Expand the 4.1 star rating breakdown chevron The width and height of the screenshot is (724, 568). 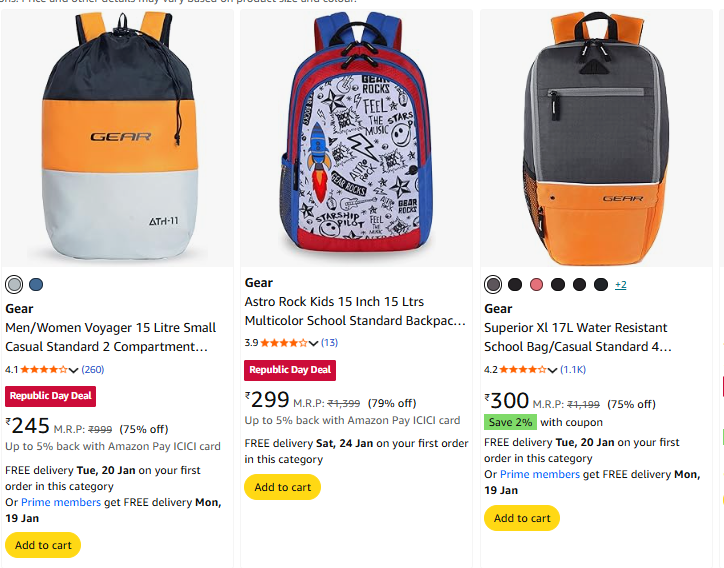74,370
